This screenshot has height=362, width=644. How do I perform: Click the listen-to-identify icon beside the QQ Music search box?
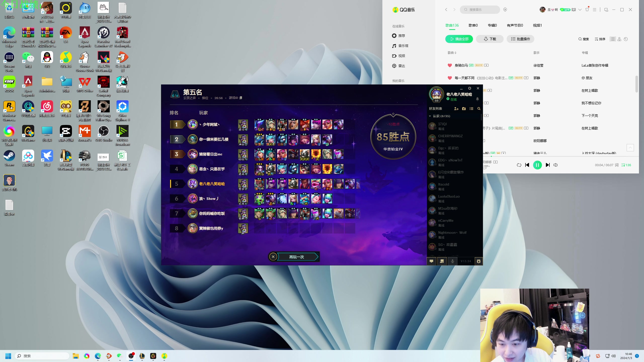coord(505,10)
